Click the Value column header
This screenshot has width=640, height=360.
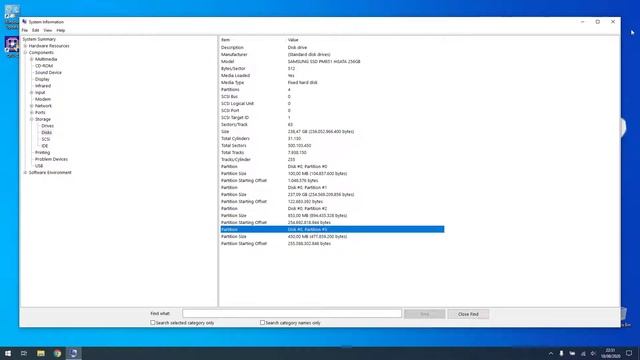(x=293, y=40)
